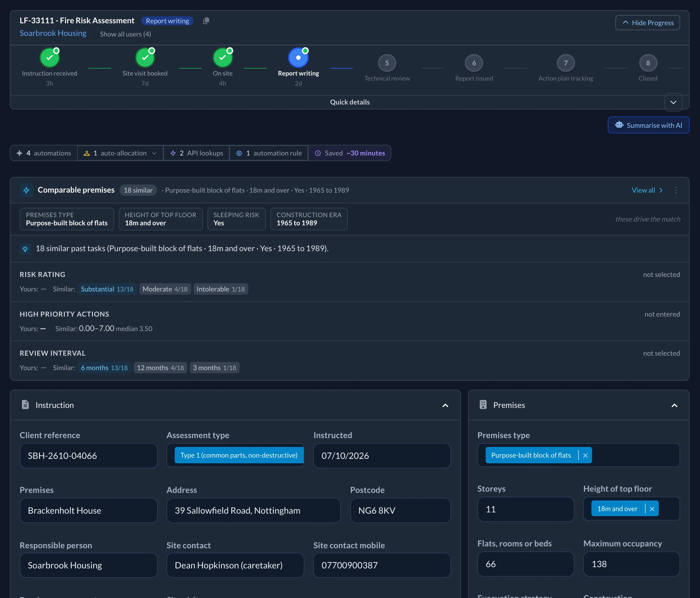Screen dimensions: 700x598
Task: Open the 4 automations tab
Action: [44, 153]
